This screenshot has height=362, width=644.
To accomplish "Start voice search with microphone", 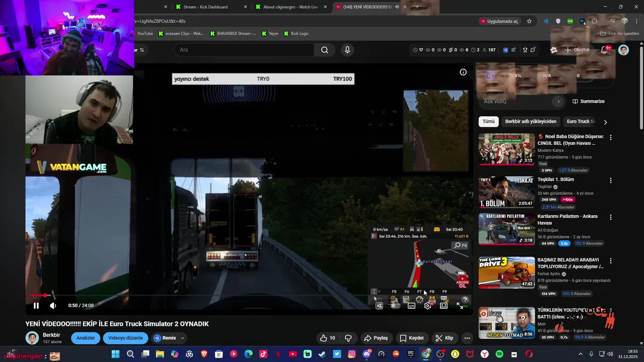I will point(347,50).
